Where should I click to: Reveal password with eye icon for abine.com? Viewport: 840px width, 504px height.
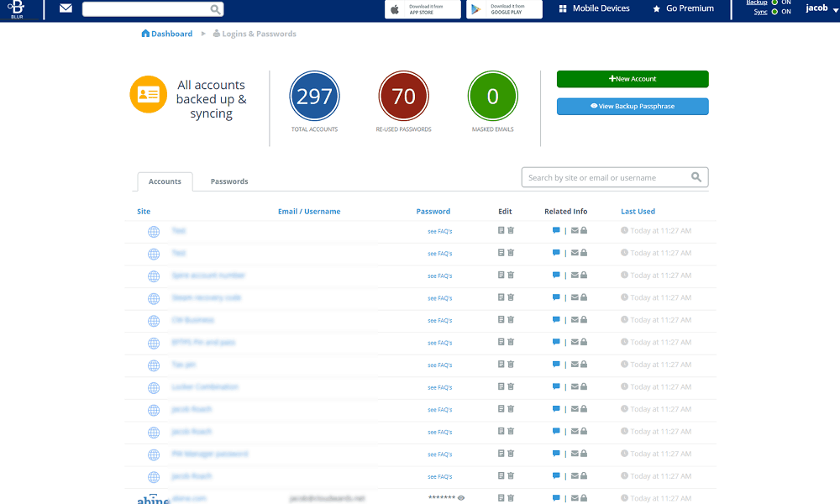461,498
